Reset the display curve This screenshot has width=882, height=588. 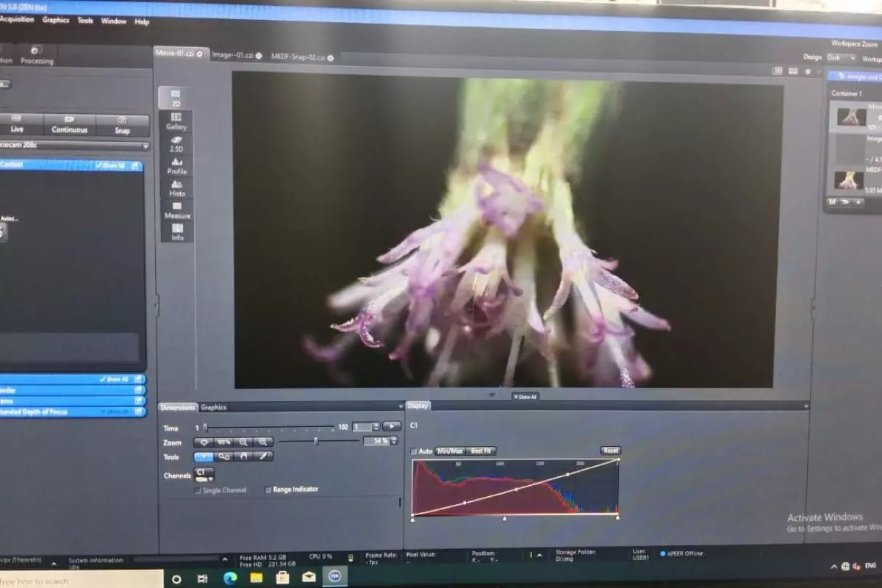[610, 451]
